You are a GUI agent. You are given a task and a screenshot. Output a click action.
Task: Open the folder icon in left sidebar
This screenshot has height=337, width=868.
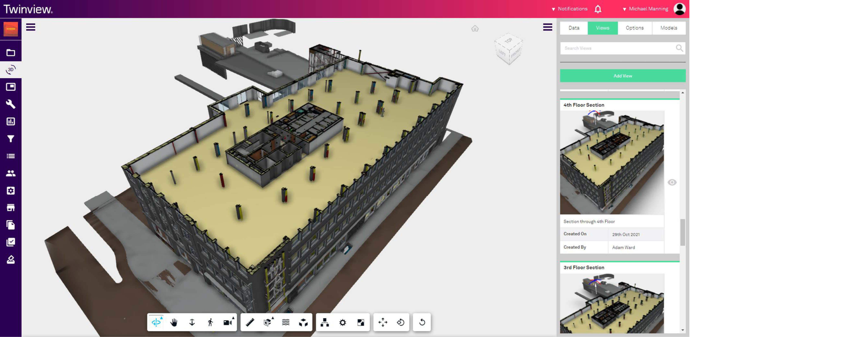(x=11, y=53)
